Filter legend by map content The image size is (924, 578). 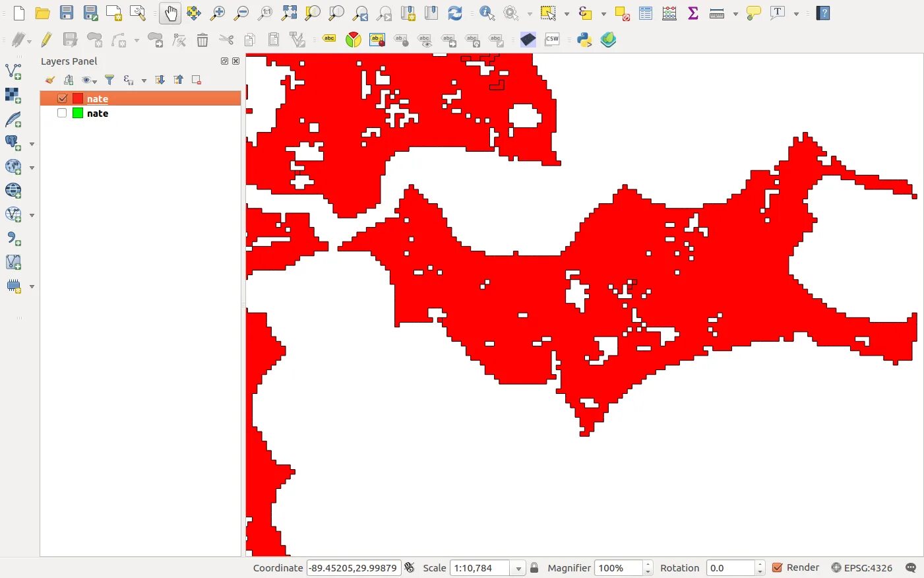109,80
